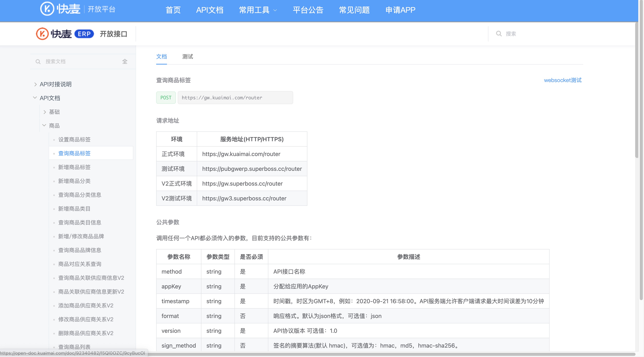Viewport: 644px width, 357px height.
Task: Click the version parameter name cell
Action: tap(179, 331)
